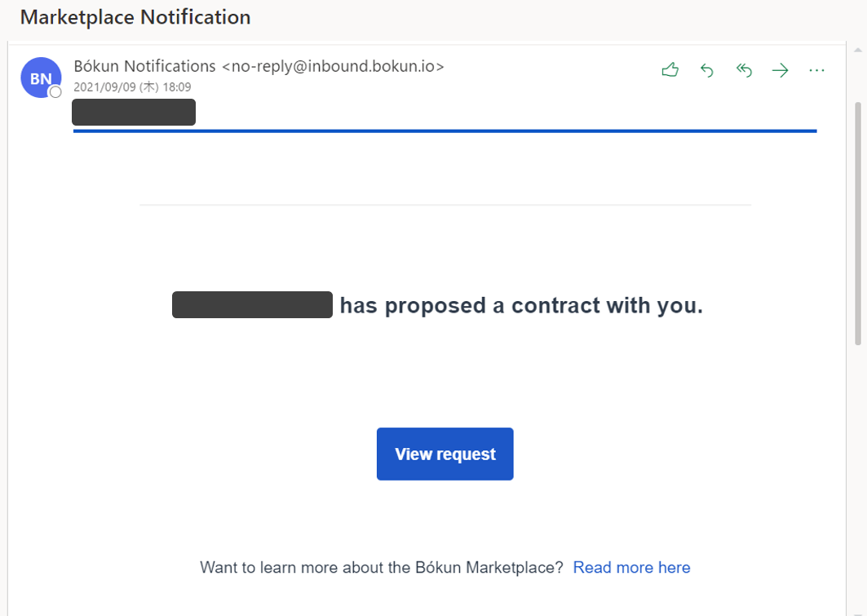Viewport: 867px width, 616px height.
Task: Click the vertical scrollbar thumb
Action: (857, 220)
